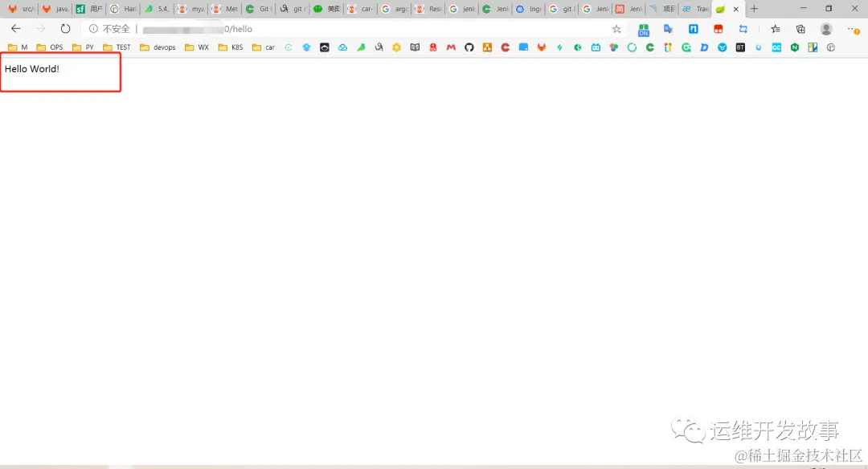Open the green N hexagon bookmark icon
This screenshot has width=868, height=469.
(794, 47)
